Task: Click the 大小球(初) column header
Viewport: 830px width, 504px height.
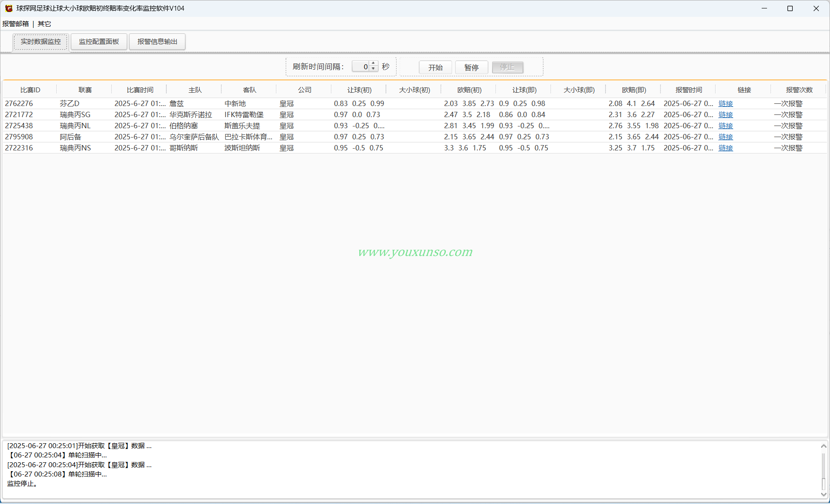Action: click(x=414, y=90)
